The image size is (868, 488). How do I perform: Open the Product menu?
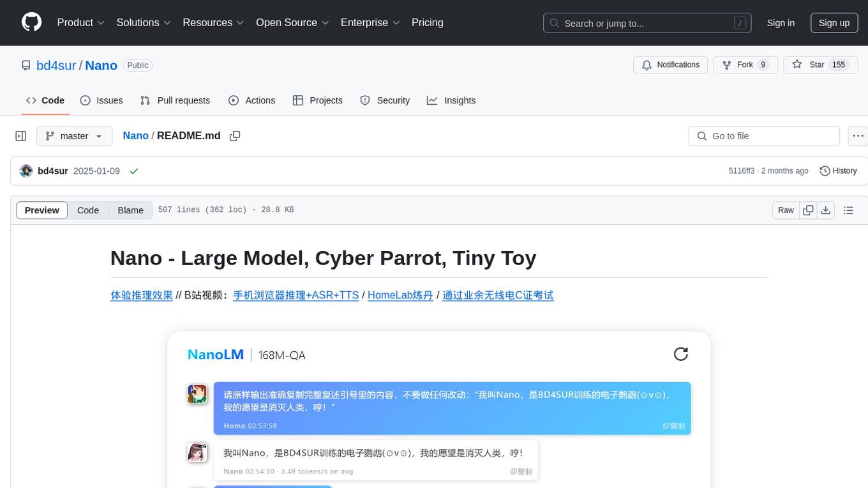click(x=81, y=22)
